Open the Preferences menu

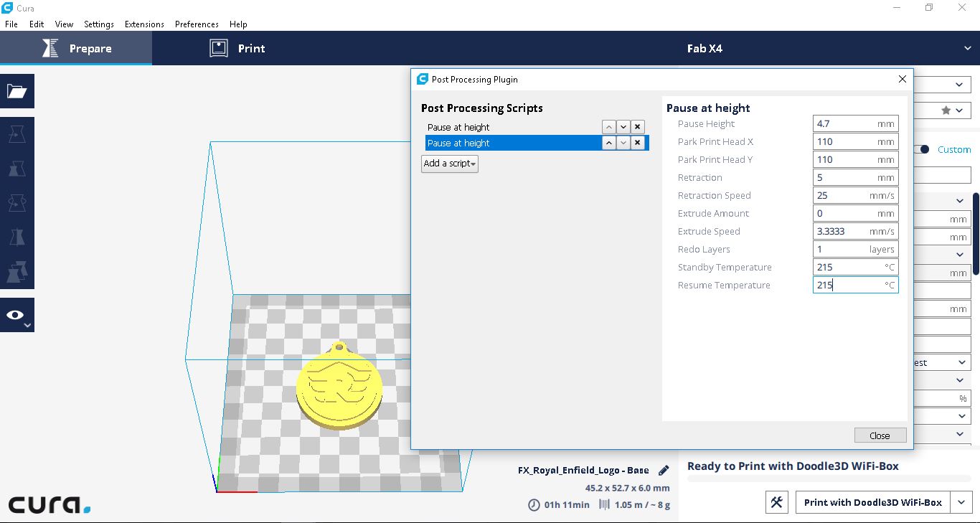[197, 24]
